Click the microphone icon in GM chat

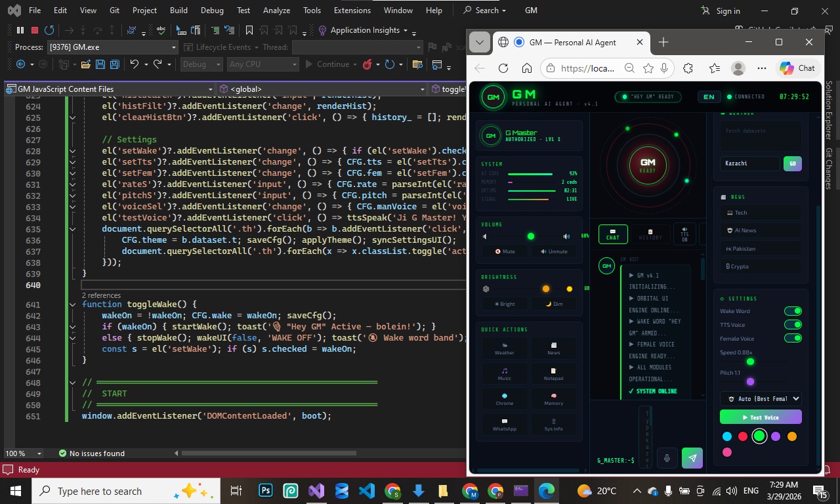(667, 458)
